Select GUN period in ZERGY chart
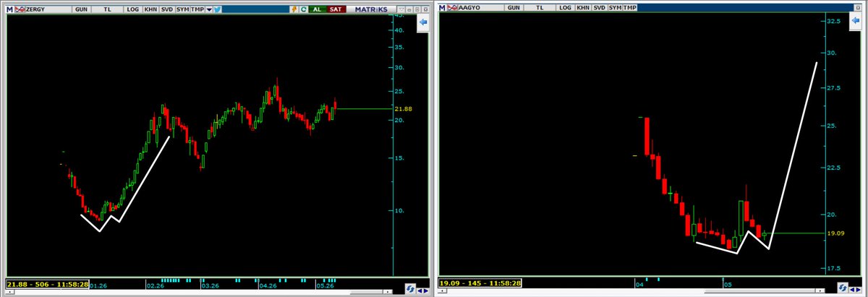This screenshot has height=297, width=868. point(81,9)
